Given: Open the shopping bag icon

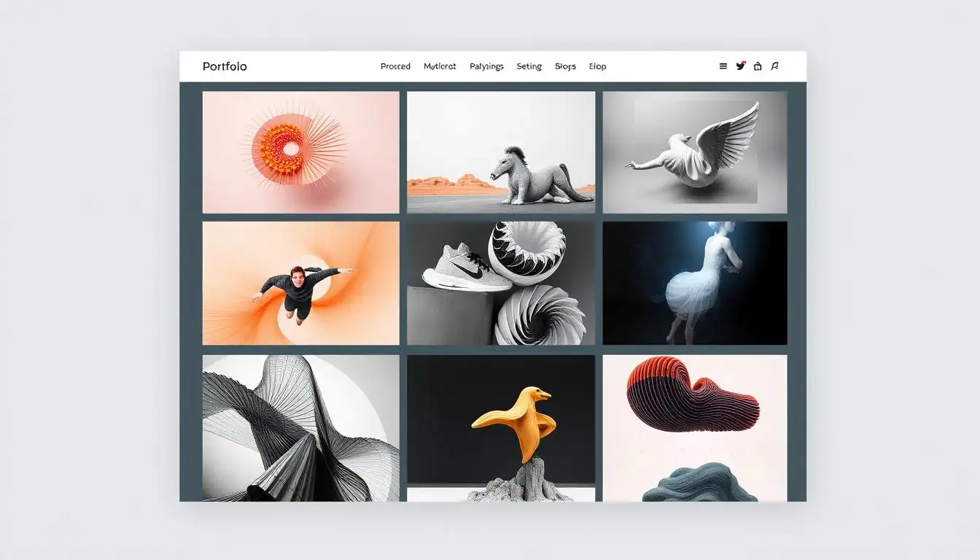Looking at the screenshot, I should (758, 66).
